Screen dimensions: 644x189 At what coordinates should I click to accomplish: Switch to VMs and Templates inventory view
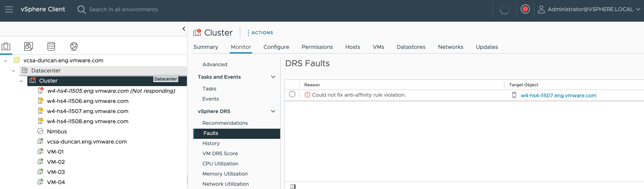pyautogui.click(x=29, y=46)
